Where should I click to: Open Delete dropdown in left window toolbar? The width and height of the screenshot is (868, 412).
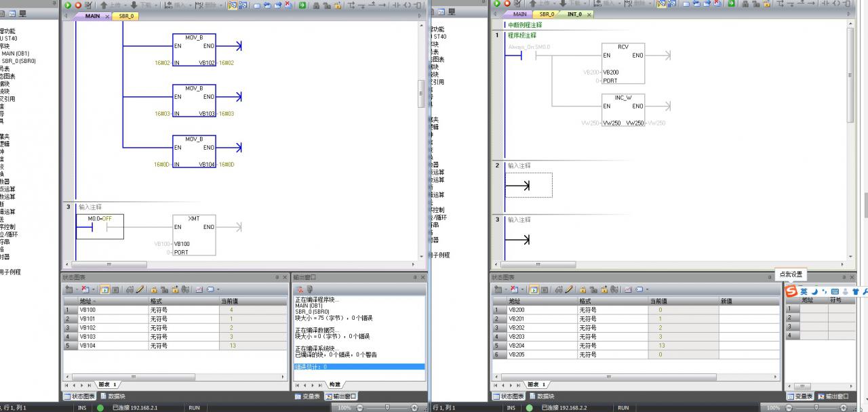221,5
